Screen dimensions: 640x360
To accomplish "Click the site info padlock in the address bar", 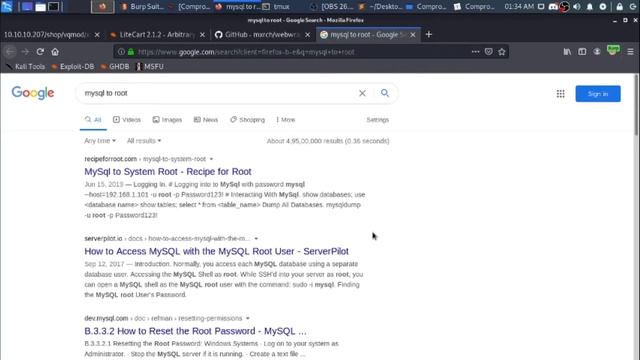I will coord(131,52).
